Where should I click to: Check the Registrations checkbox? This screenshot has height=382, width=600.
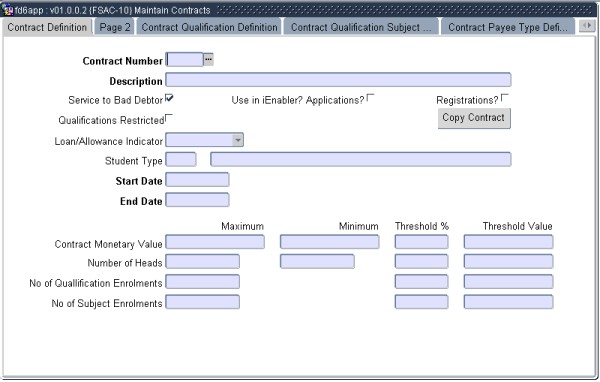pos(505,98)
